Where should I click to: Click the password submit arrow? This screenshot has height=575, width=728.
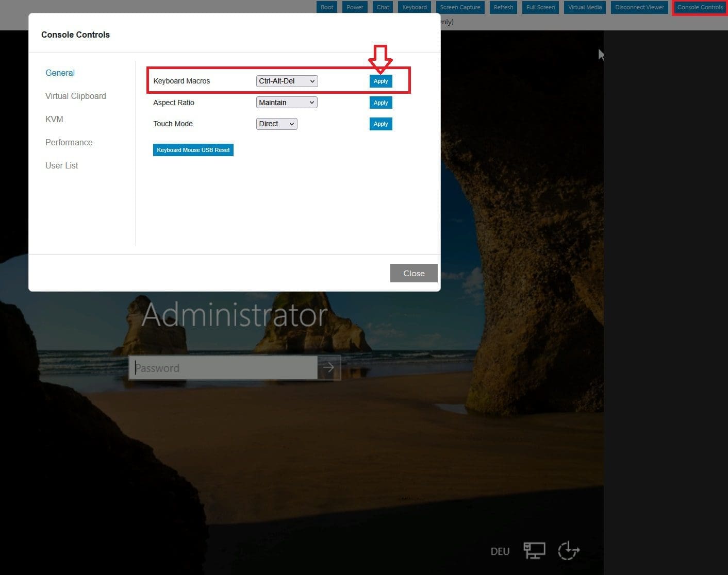coord(329,368)
